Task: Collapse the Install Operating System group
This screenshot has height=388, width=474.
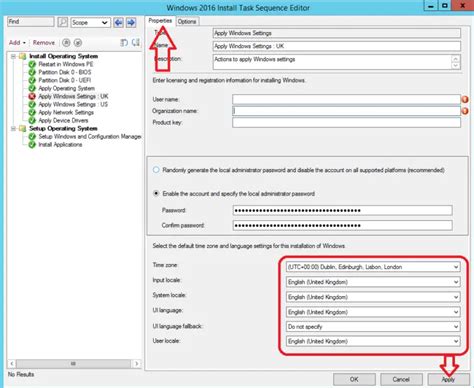Action: [13, 56]
